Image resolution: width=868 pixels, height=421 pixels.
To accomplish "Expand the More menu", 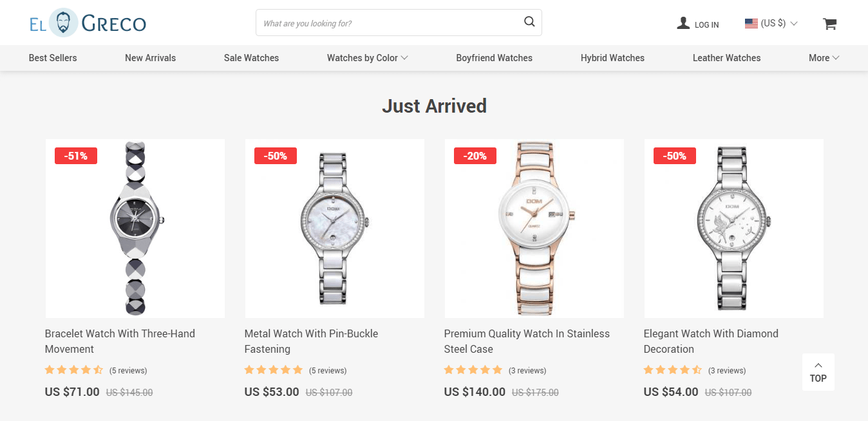I will pos(824,58).
